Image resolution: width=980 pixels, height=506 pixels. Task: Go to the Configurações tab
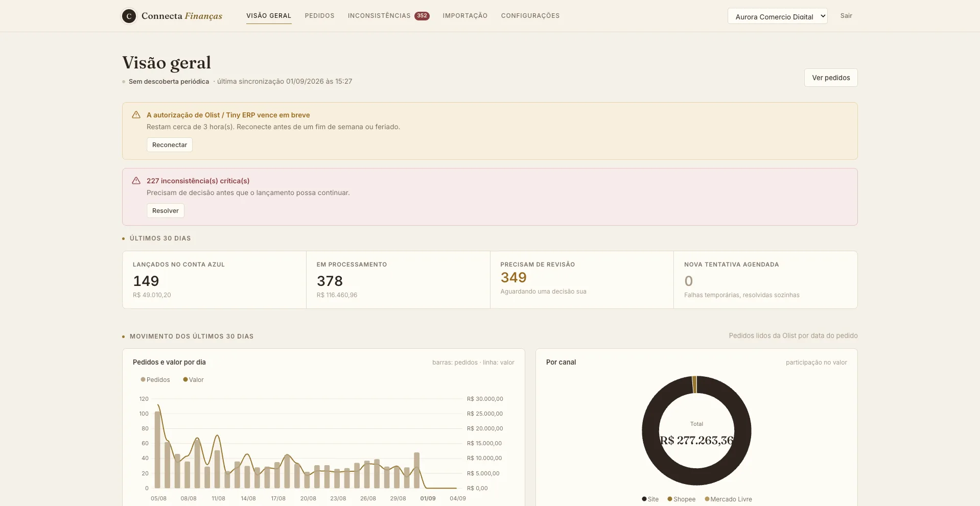coord(530,16)
